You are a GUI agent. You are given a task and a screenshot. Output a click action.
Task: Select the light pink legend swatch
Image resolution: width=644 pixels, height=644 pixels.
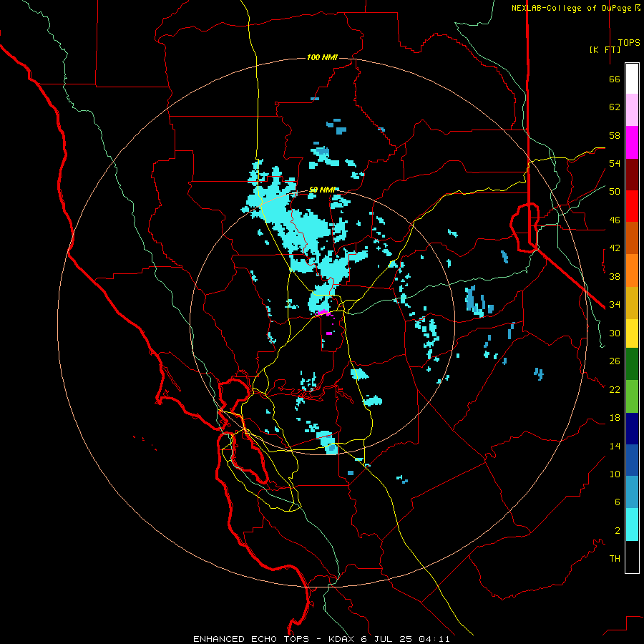pos(632,110)
